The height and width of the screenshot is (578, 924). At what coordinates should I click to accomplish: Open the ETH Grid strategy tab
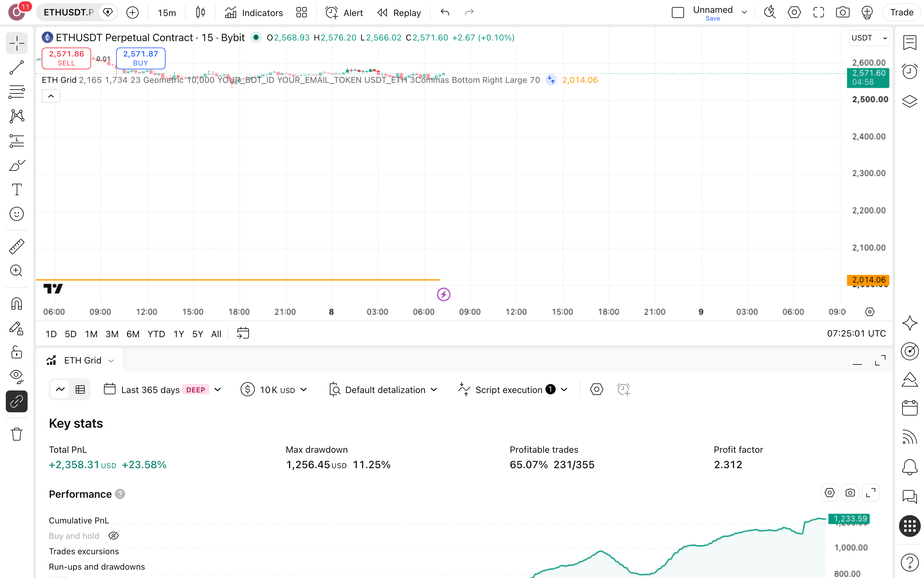pyautogui.click(x=80, y=361)
